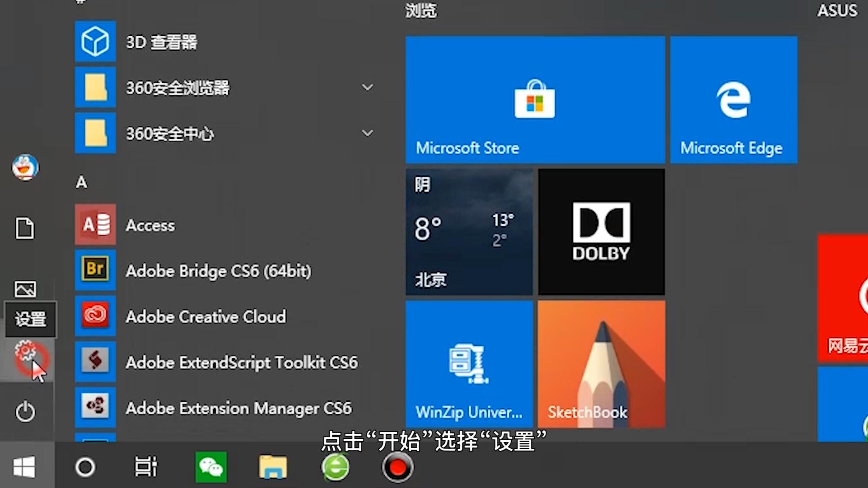This screenshot has width=868, height=488.
Task: Click the Windows Start button
Action: click(24, 467)
